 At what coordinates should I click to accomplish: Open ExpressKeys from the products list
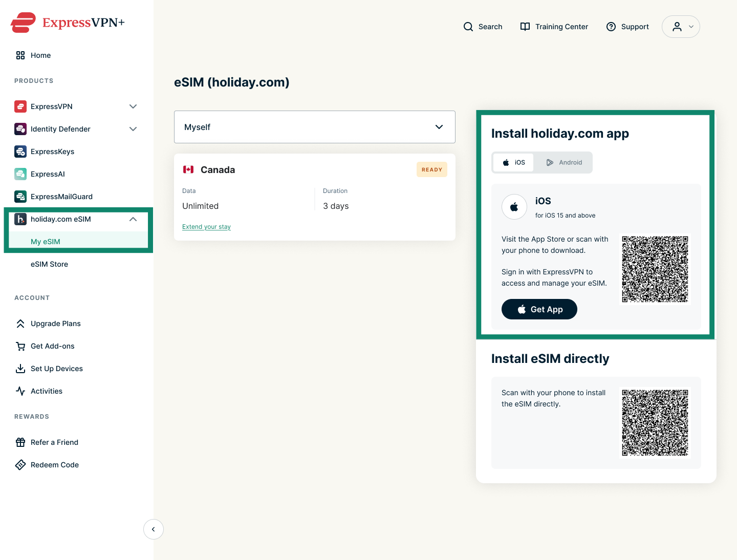point(52,152)
